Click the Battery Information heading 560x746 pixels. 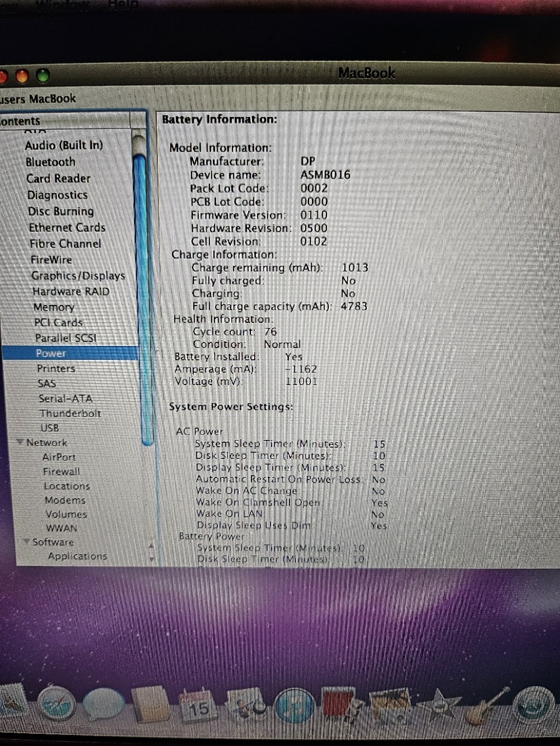(x=219, y=119)
